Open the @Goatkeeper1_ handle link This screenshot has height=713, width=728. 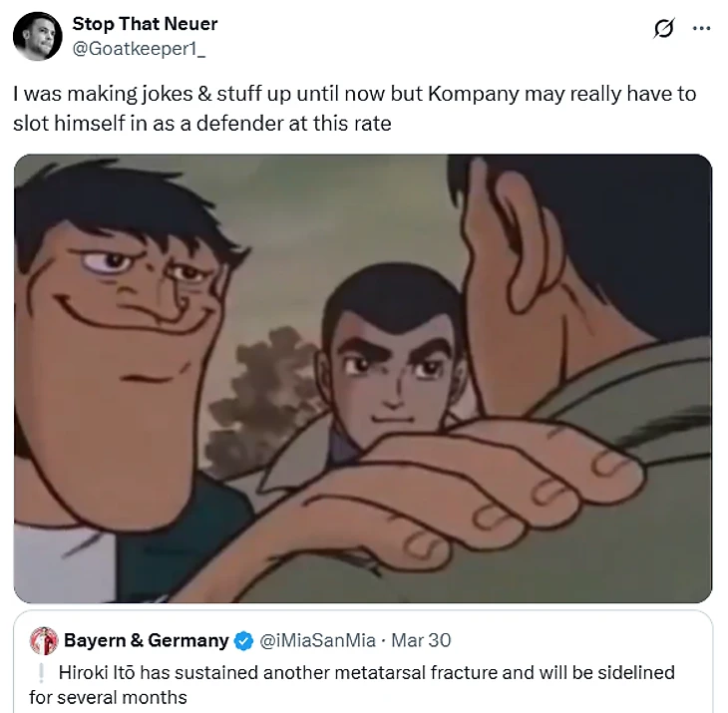coord(139,49)
